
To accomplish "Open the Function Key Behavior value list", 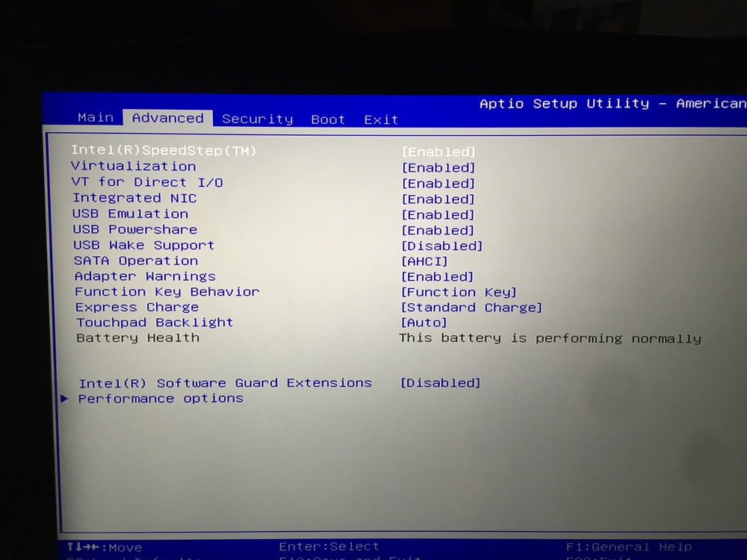I will (x=459, y=292).
